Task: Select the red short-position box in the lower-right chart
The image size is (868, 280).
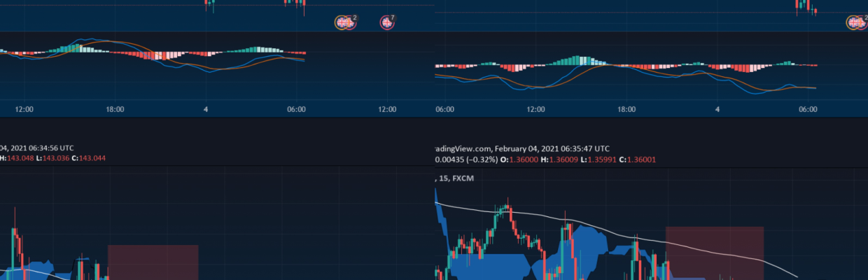Action: [x=714, y=253]
